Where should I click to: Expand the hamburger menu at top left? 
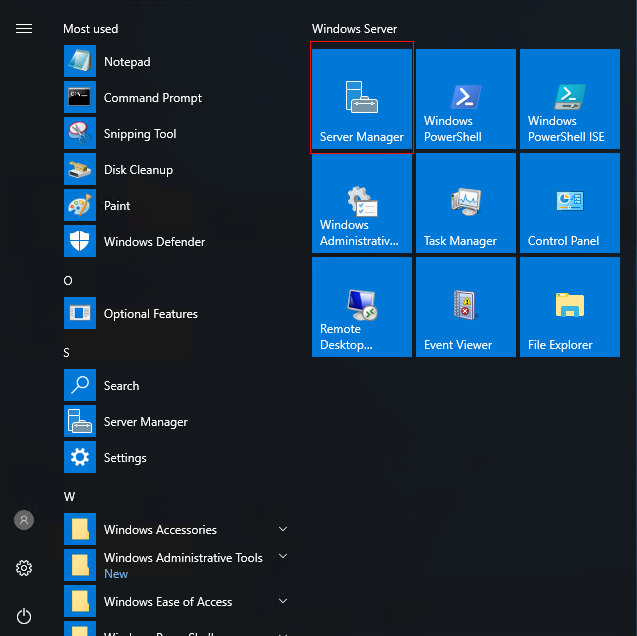point(24,29)
